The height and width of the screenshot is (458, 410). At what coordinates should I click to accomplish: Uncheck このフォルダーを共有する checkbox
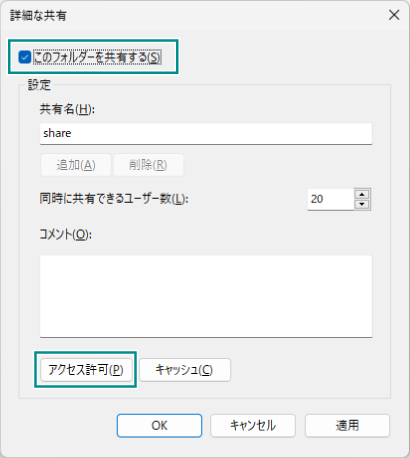(25, 57)
